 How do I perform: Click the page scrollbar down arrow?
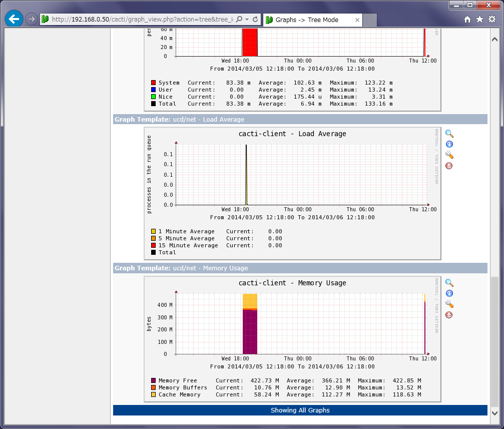tap(494, 413)
